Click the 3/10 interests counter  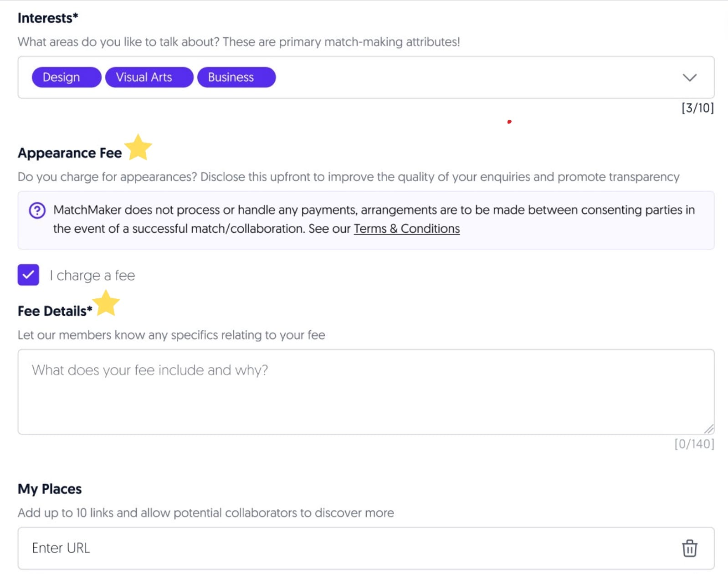click(697, 108)
